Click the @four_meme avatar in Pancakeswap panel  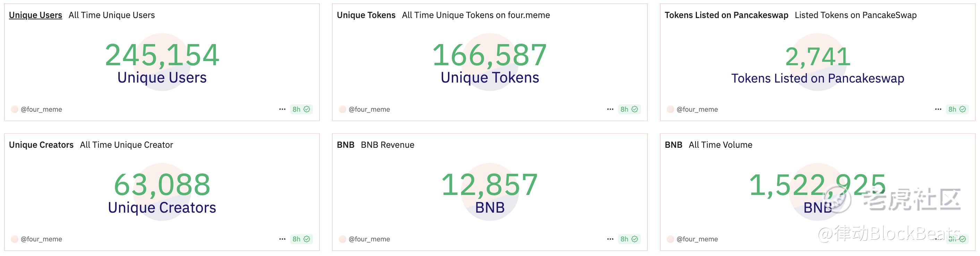[670, 109]
